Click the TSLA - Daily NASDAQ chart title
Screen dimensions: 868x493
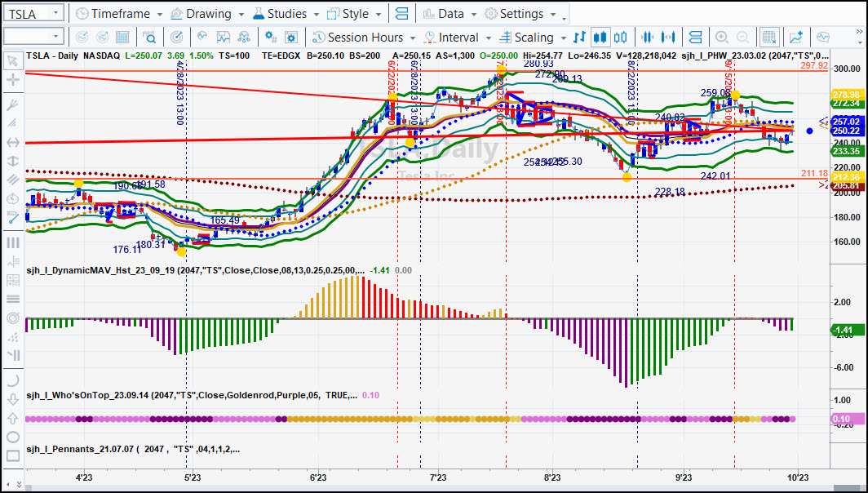click(x=73, y=56)
